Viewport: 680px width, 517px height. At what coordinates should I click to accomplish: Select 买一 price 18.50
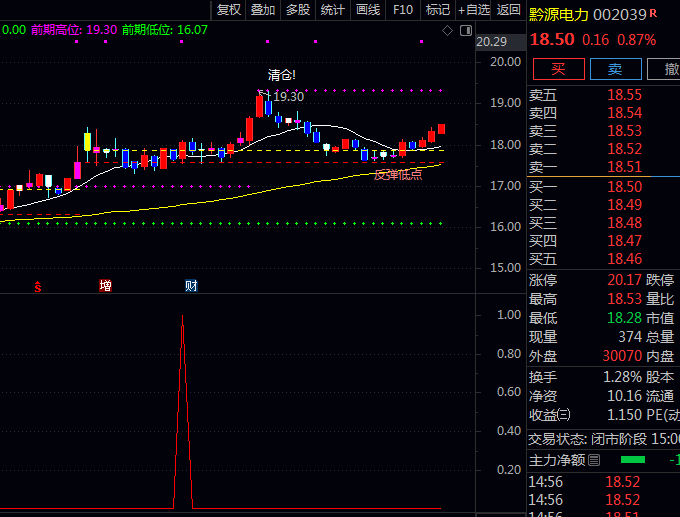point(624,187)
